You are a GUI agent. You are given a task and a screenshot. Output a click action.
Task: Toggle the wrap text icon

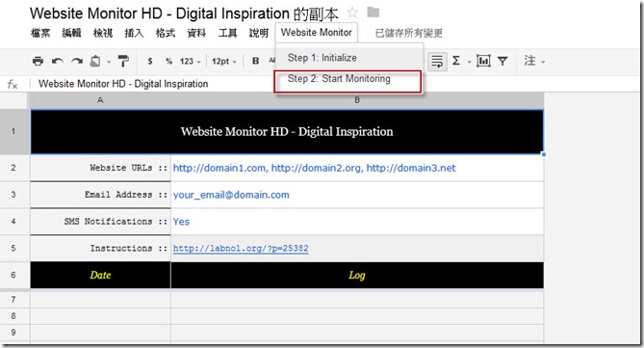coord(437,62)
